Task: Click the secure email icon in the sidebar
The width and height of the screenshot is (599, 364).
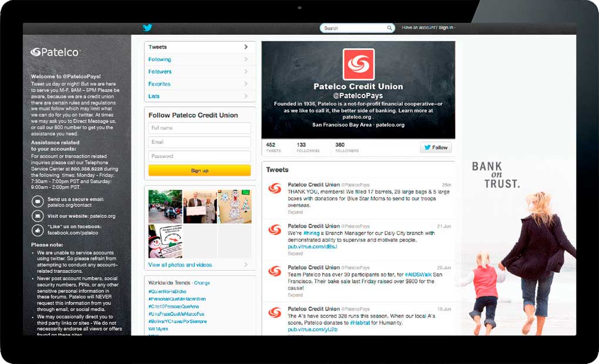Action: click(x=38, y=201)
